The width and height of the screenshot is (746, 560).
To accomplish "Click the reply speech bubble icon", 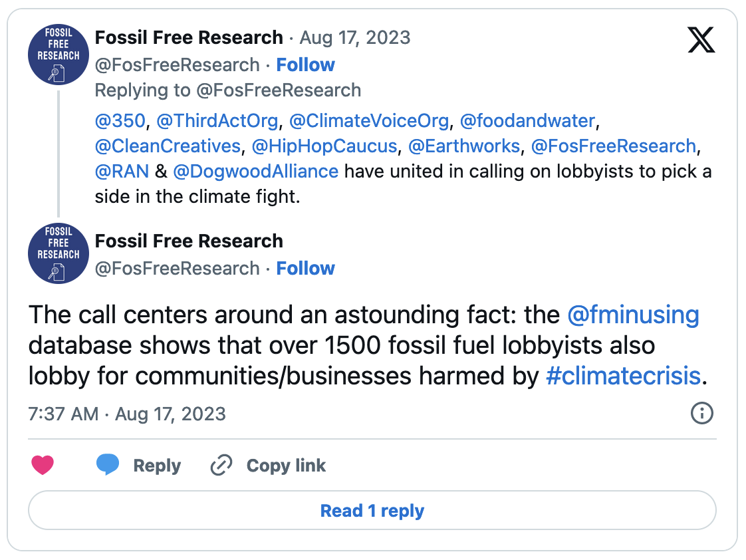I will 108,465.
